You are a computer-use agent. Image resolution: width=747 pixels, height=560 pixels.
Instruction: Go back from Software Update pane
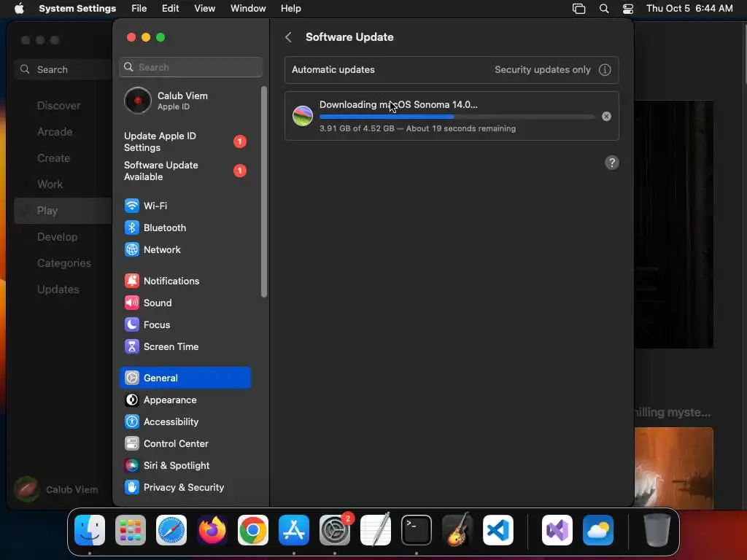(288, 37)
